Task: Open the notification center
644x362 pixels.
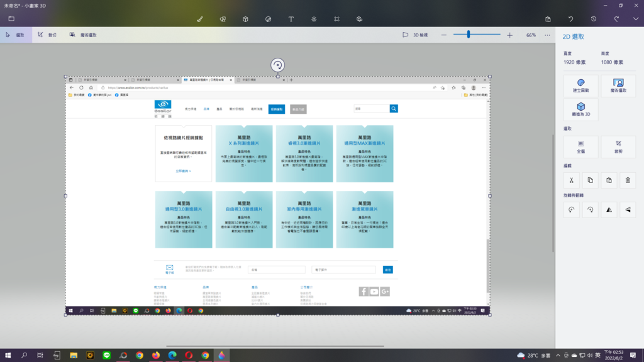Action: tap(633, 356)
